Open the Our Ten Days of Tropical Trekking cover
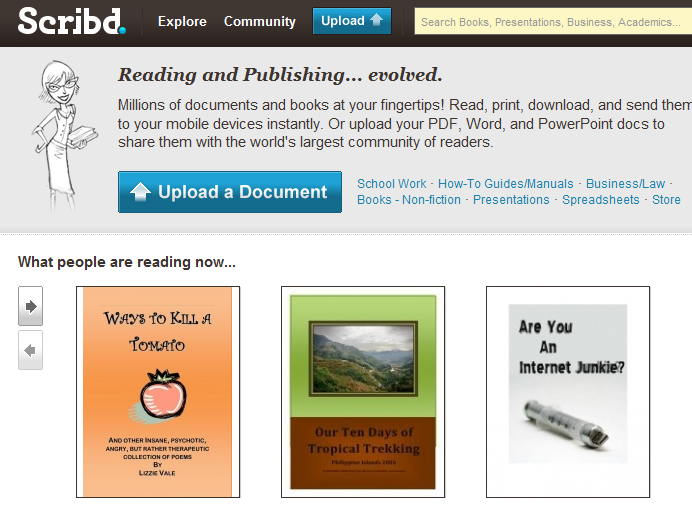The width and height of the screenshot is (692, 516). [363, 392]
